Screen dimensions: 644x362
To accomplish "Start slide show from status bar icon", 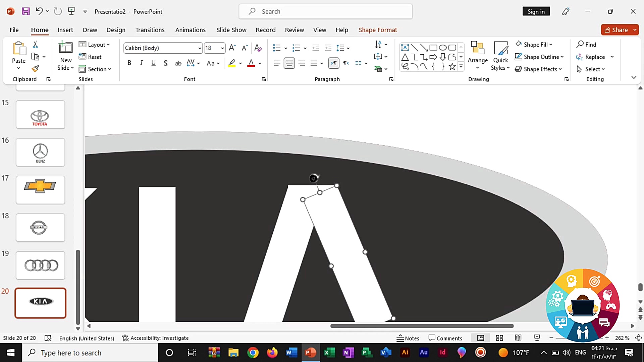I will (x=537, y=338).
